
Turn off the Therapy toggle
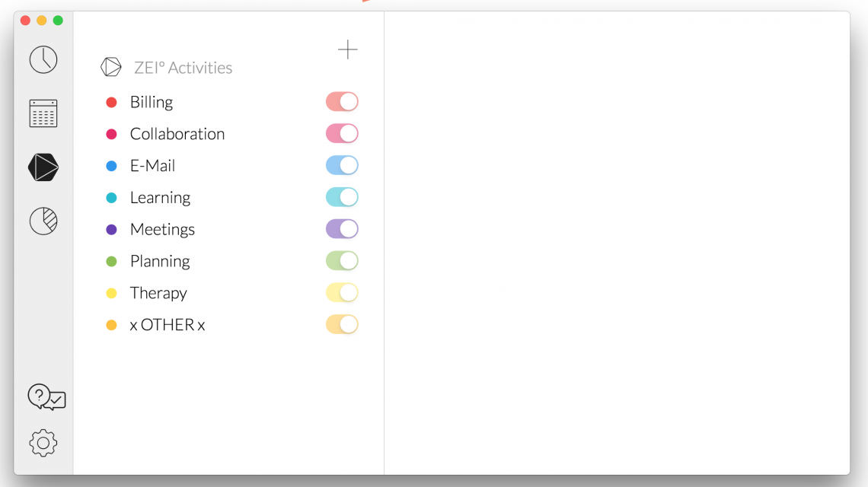(x=342, y=292)
